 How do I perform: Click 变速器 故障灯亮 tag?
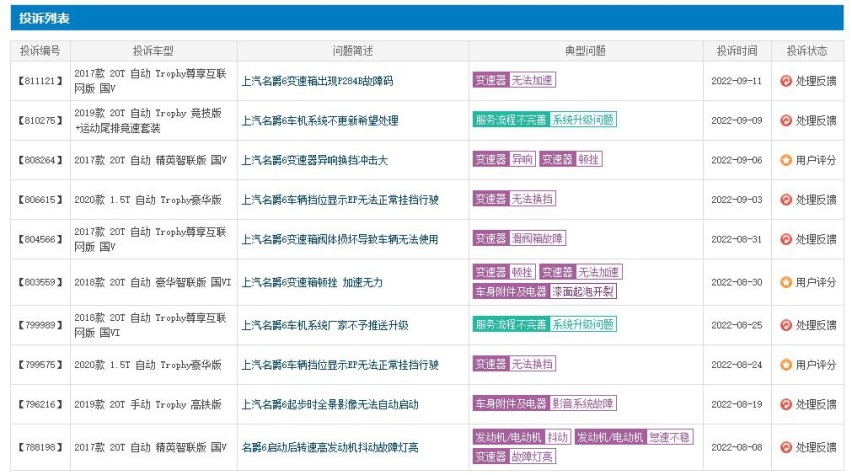click(x=514, y=457)
